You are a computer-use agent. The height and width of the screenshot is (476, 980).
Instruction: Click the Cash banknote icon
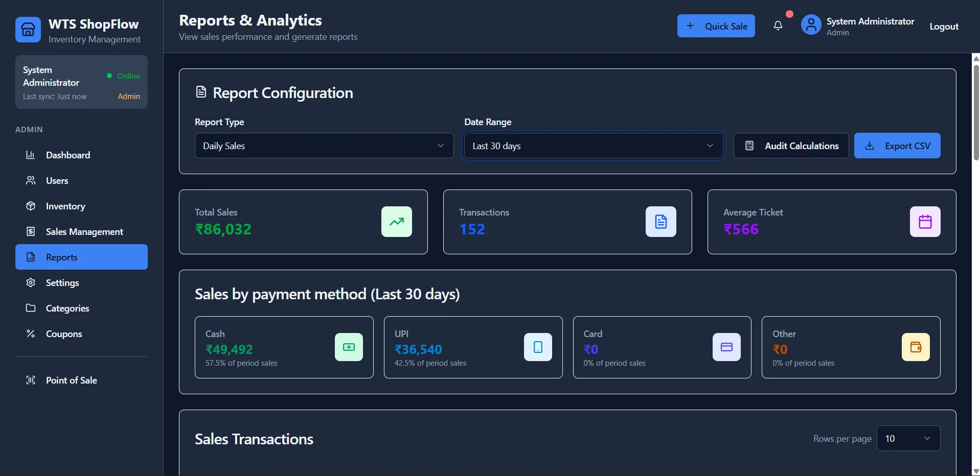click(x=349, y=347)
